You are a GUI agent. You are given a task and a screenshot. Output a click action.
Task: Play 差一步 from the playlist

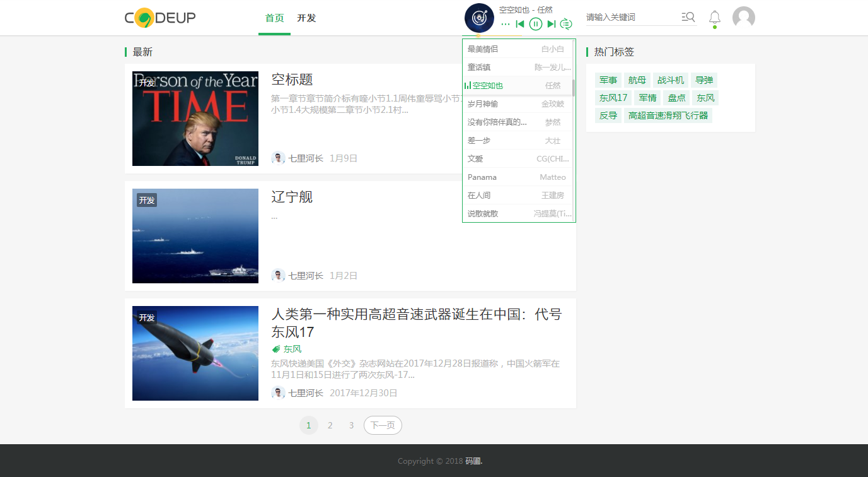[518, 140]
